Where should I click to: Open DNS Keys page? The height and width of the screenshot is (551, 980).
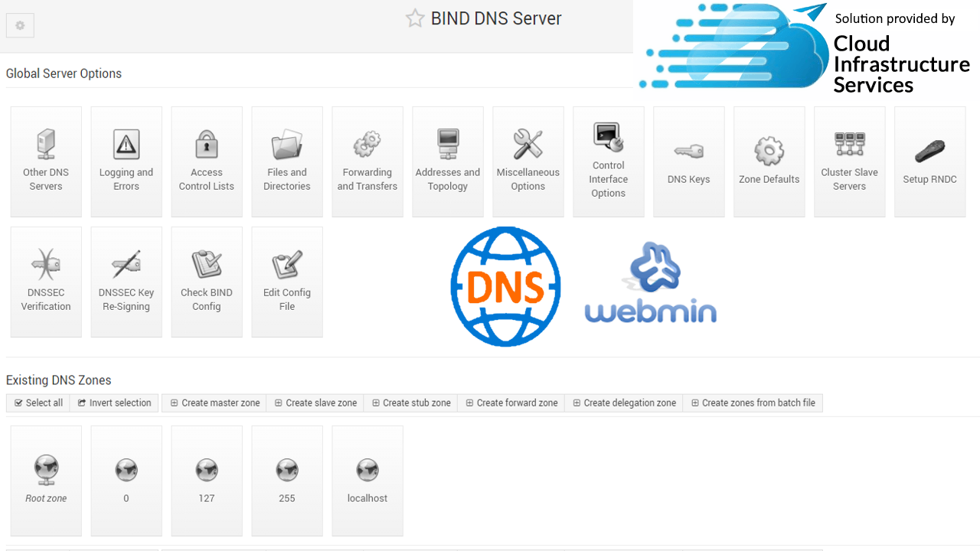[689, 161]
